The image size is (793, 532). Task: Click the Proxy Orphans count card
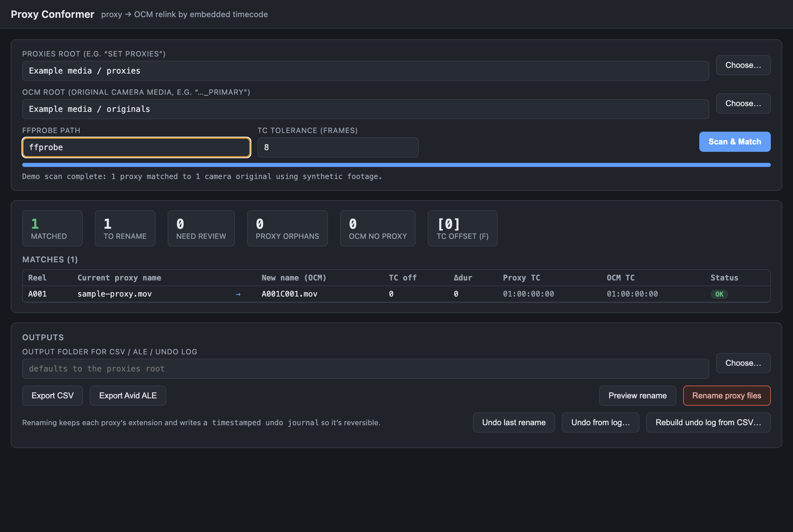[287, 228]
